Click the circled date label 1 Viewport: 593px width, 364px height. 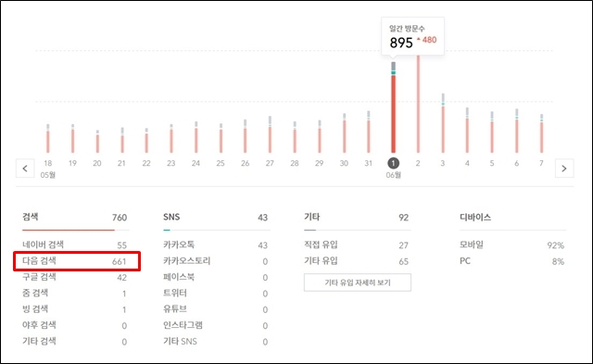pos(393,163)
